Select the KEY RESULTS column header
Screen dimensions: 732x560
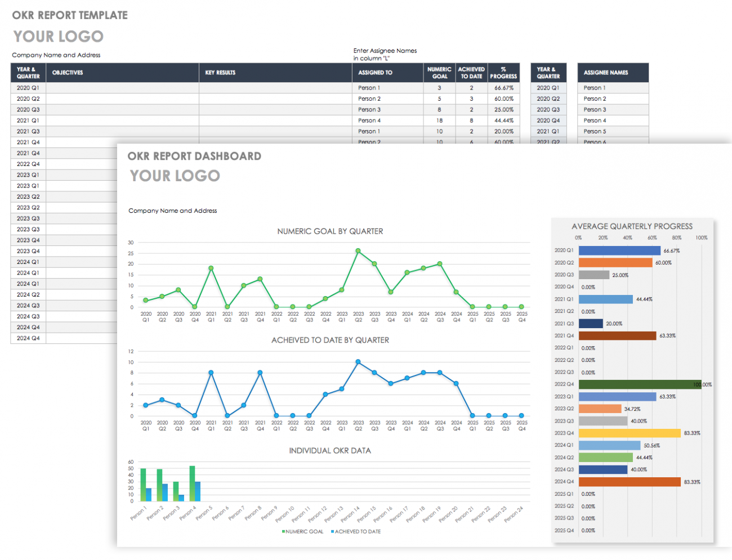(220, 73)
